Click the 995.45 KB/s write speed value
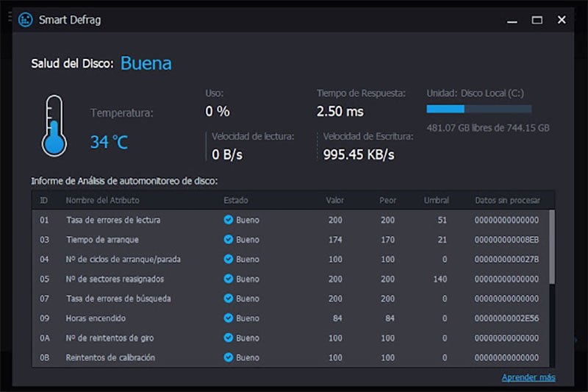Screen dimensions: 588x392 pos(359,154)
